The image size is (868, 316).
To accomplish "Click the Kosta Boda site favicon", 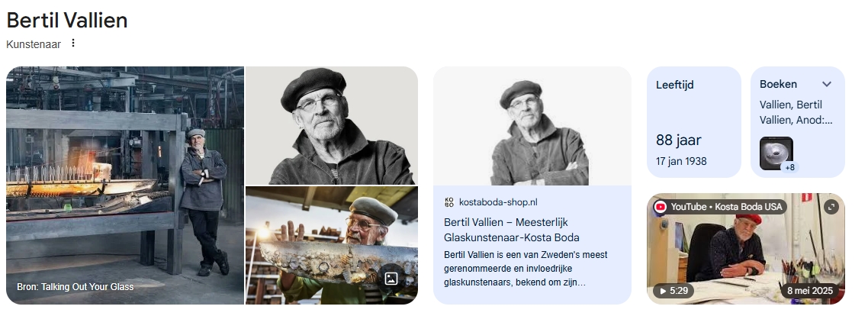I will (449, 202).
